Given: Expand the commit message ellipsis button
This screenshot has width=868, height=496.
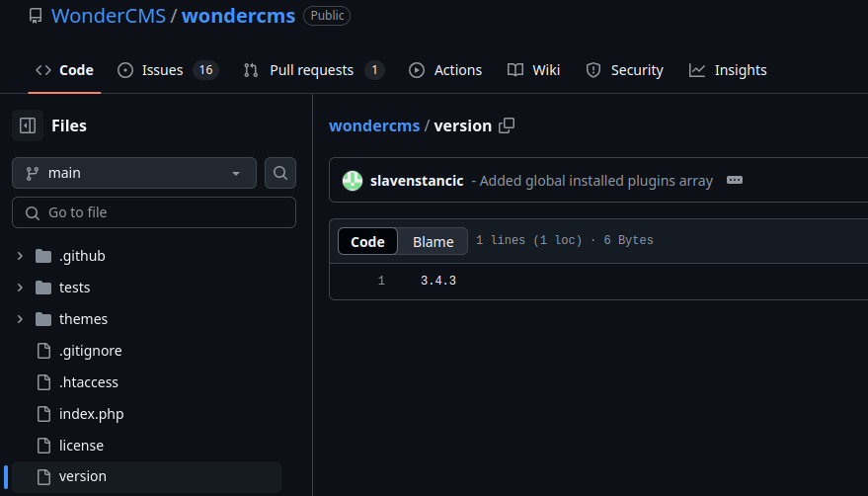Looking at the screenshot, I should pyautogui.click(x=735, y=180).
